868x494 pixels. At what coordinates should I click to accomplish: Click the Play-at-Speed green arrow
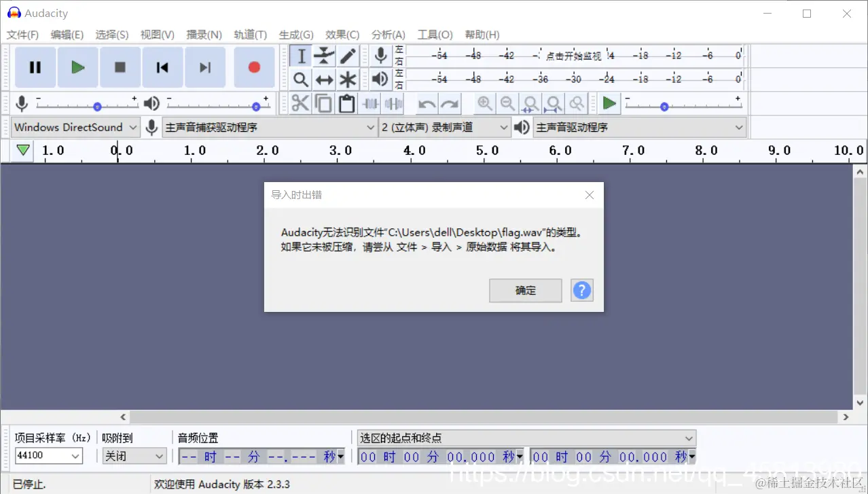(x=609, y=104)
